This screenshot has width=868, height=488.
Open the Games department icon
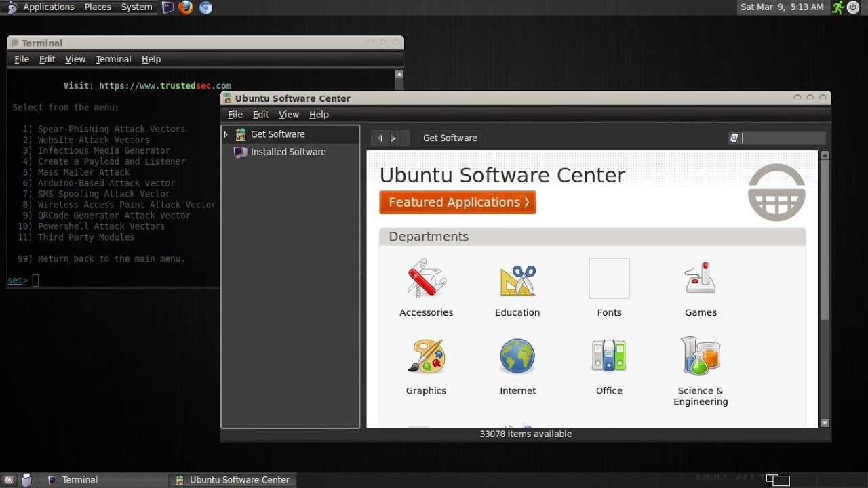[701, 277]
